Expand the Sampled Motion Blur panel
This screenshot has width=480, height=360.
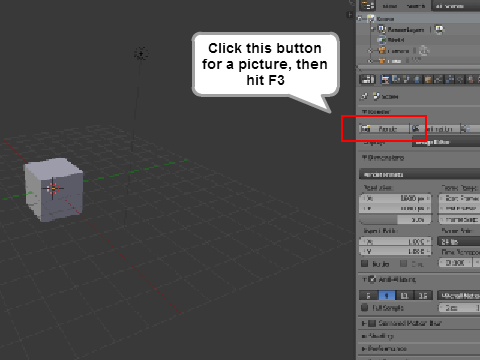[x=364, y=323]
